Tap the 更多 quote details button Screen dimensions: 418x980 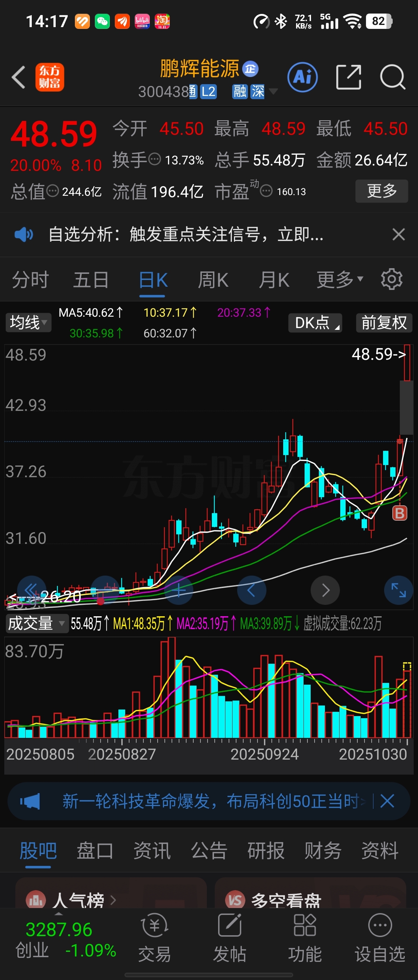[382, 190]
